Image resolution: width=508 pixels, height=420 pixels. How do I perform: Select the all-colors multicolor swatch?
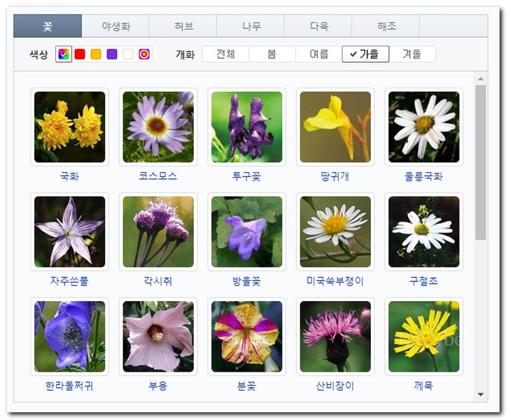pos(64,54)
